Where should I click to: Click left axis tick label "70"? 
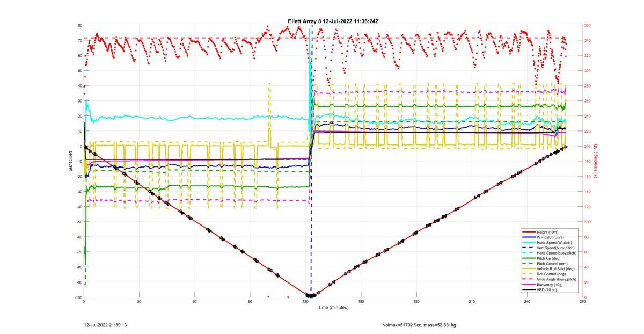coord(79,40)
